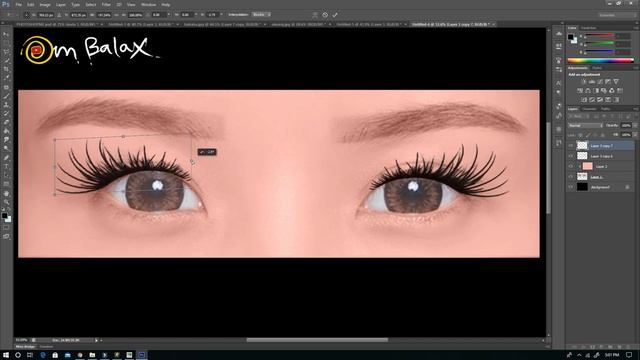Select the Clone Stamp tool

pyautogui.click(x=6, y=104)
